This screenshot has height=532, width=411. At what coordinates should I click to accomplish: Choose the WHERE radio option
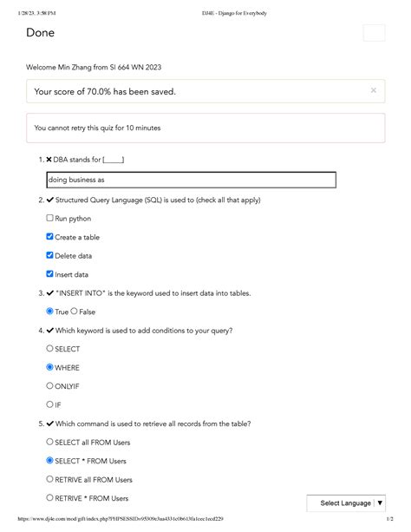coord(49,367)
